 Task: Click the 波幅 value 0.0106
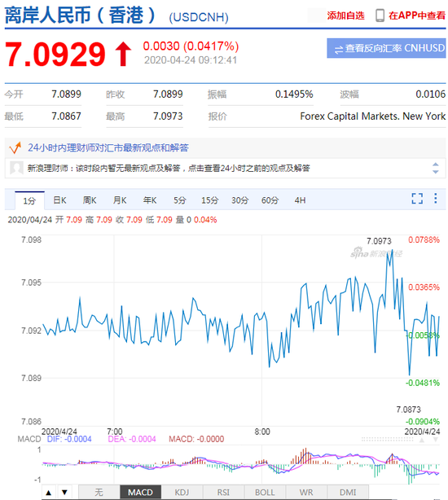[x=430, y=94]
